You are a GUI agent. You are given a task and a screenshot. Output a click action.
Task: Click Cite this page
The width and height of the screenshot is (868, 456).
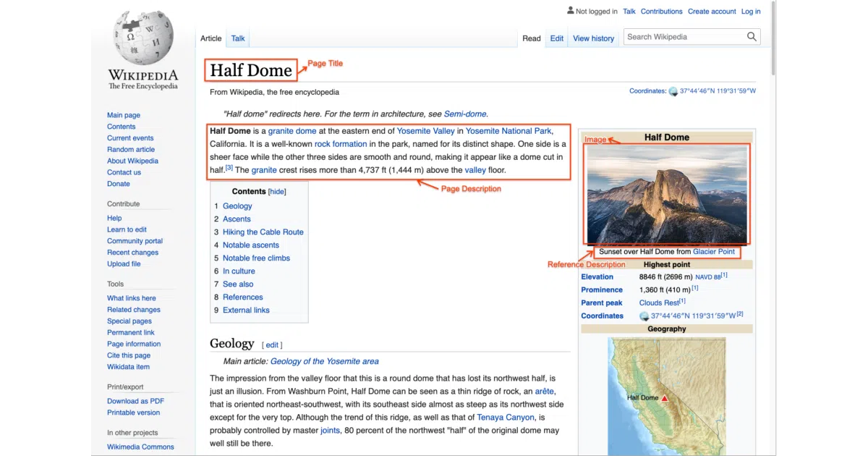(129, 355)
